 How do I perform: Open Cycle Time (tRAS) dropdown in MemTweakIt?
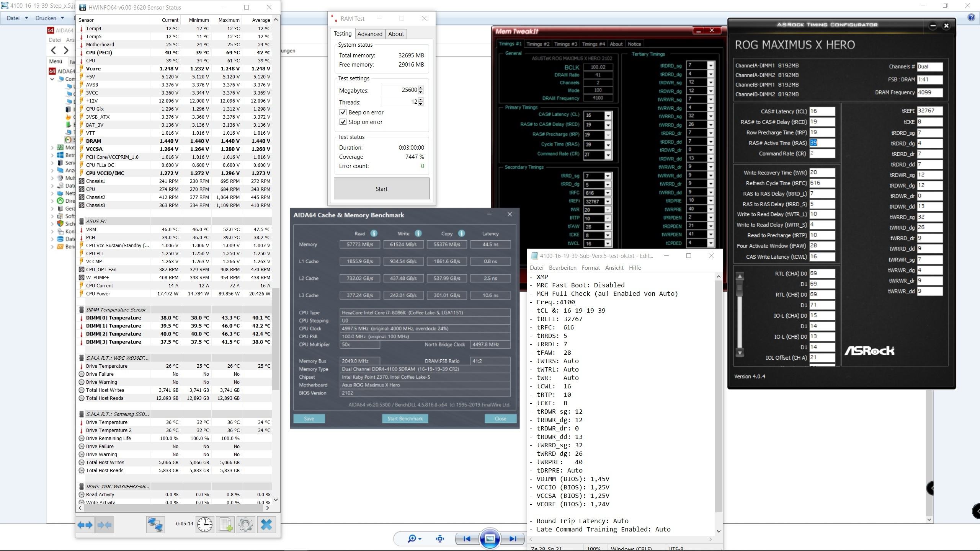[x=608, y=145]
